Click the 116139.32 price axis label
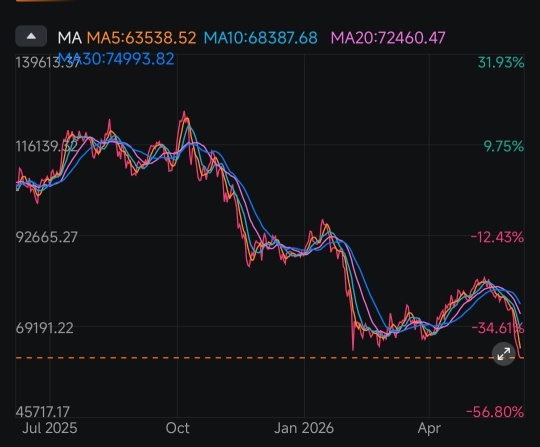Image resolution: width=540 pixels, height=447 pixels. [47, 147]
